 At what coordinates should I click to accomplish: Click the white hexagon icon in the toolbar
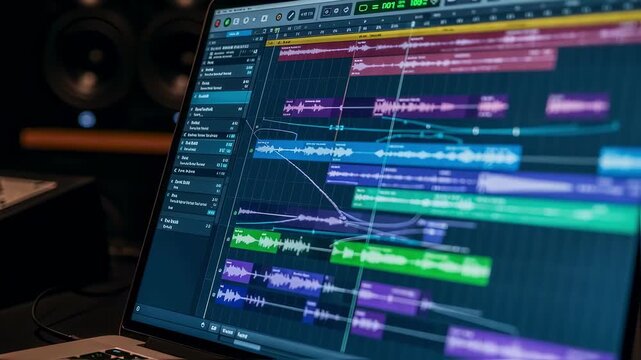click(246, 20)
